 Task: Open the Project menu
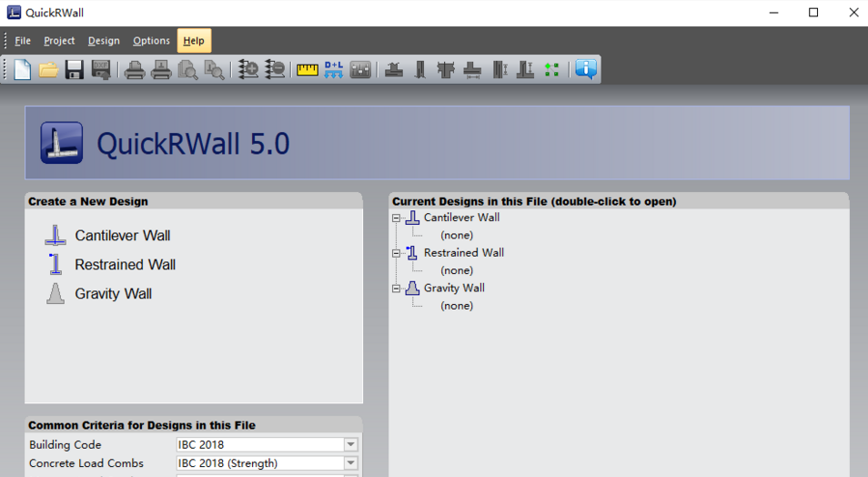coord(59,41)
